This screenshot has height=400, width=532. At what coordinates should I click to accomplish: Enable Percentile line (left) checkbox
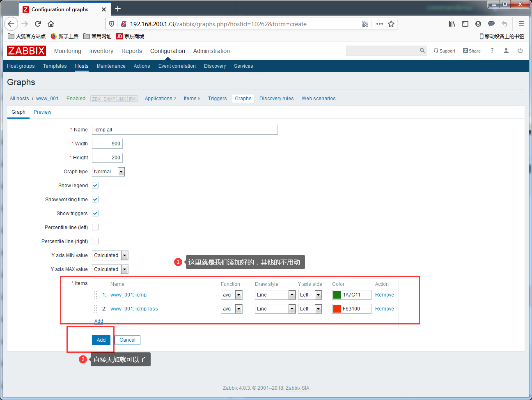[x=95, y=227]
